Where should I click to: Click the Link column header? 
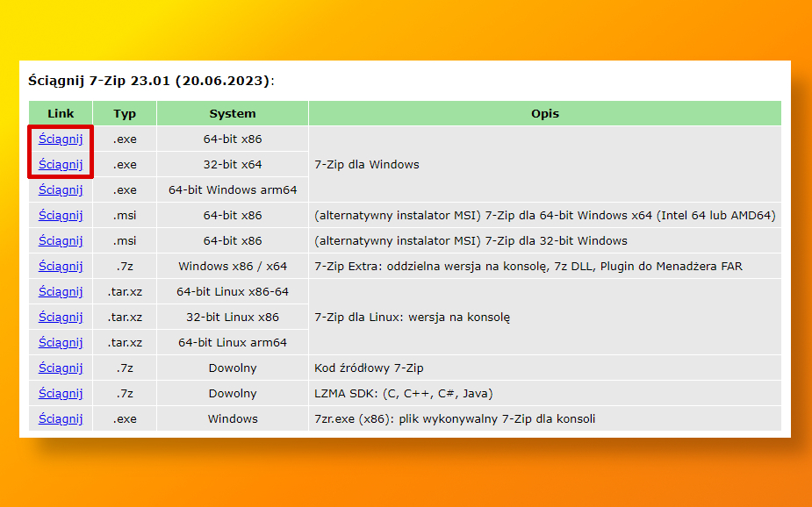click(x=61, y=113)
